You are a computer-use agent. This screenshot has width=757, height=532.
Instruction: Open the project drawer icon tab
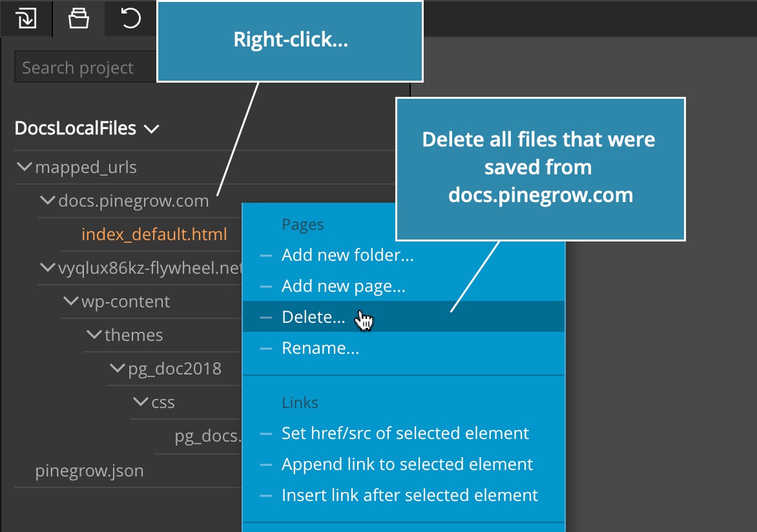(x=78, y=18)
